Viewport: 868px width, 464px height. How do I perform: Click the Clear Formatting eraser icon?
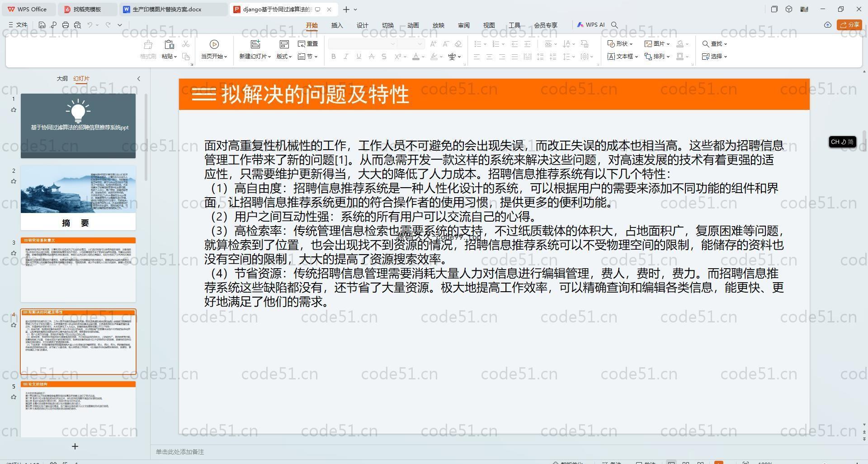click(x=458, y=44)
